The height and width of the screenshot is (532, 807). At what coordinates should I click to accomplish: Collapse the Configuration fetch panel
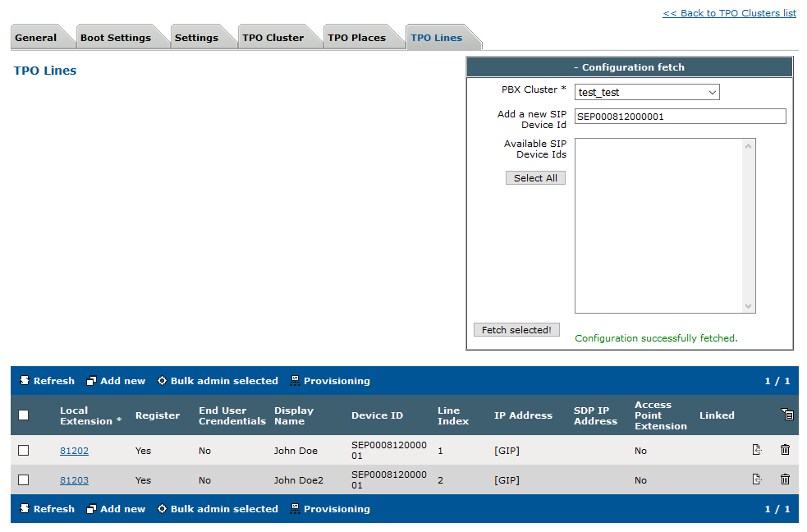[x=629, y=67]
